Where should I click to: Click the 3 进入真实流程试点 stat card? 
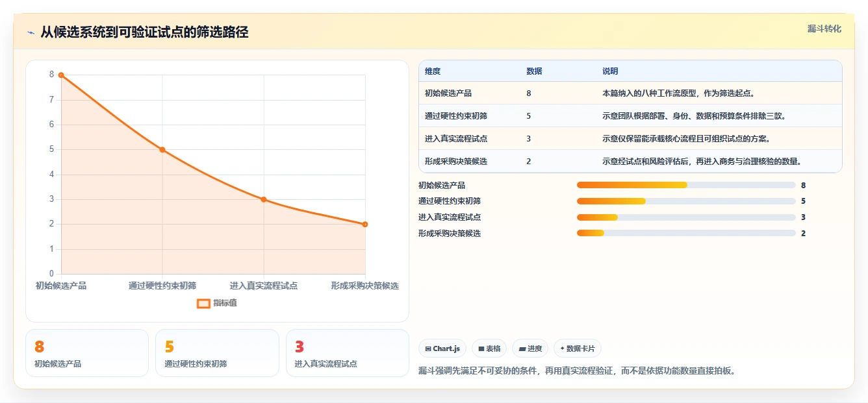[x=348, y=353]
